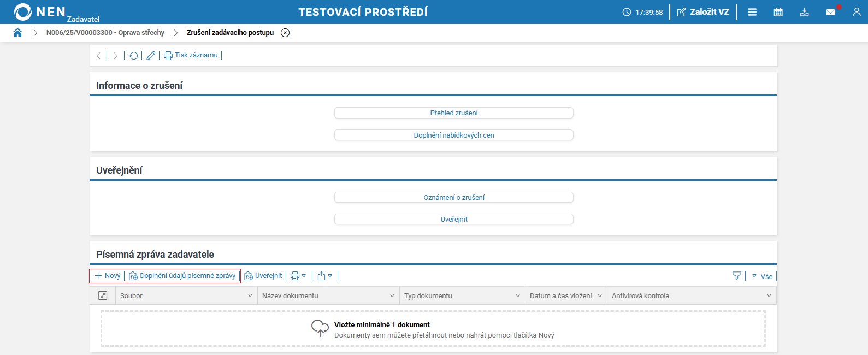Click the filter funnel icon
Viewport: 868px width, 355px height.
737,276
